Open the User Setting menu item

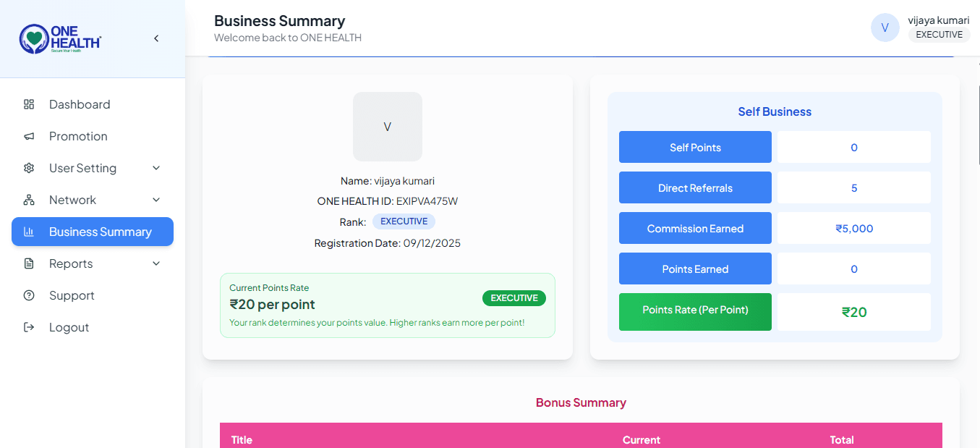93,168
